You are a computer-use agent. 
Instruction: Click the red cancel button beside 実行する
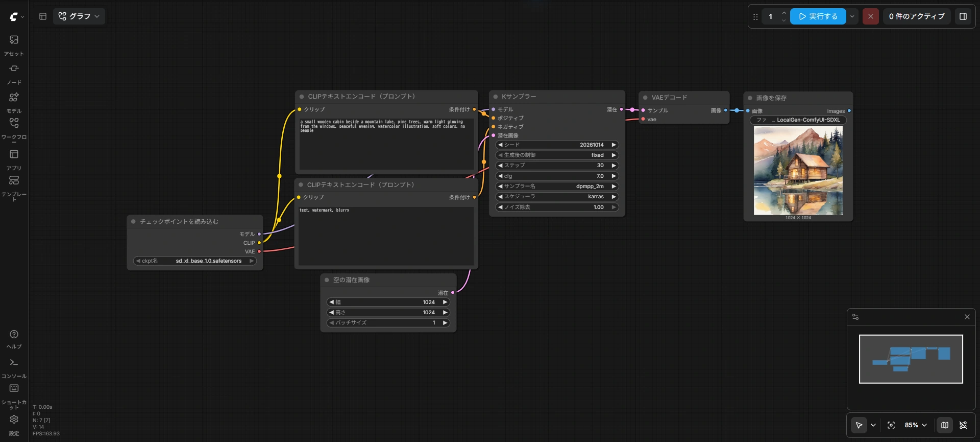pos(871,16)
